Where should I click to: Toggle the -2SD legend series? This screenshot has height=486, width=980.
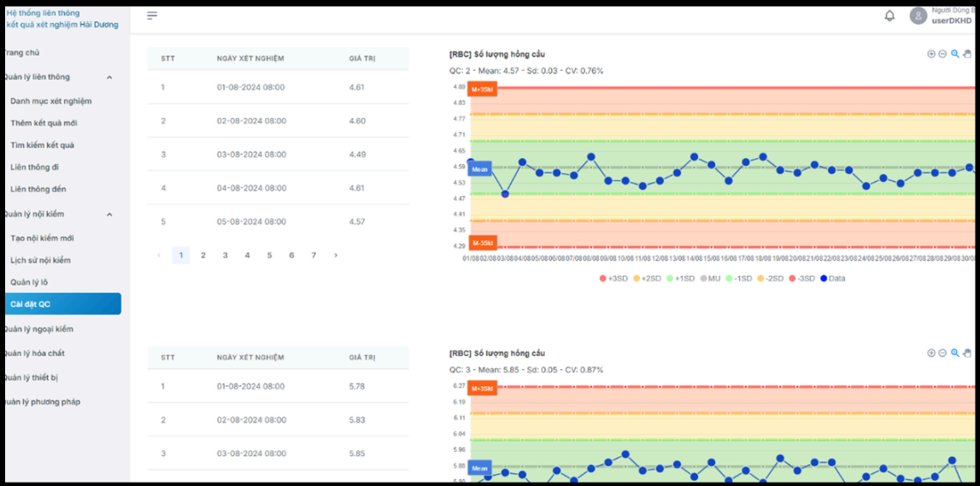pos(771,278)
